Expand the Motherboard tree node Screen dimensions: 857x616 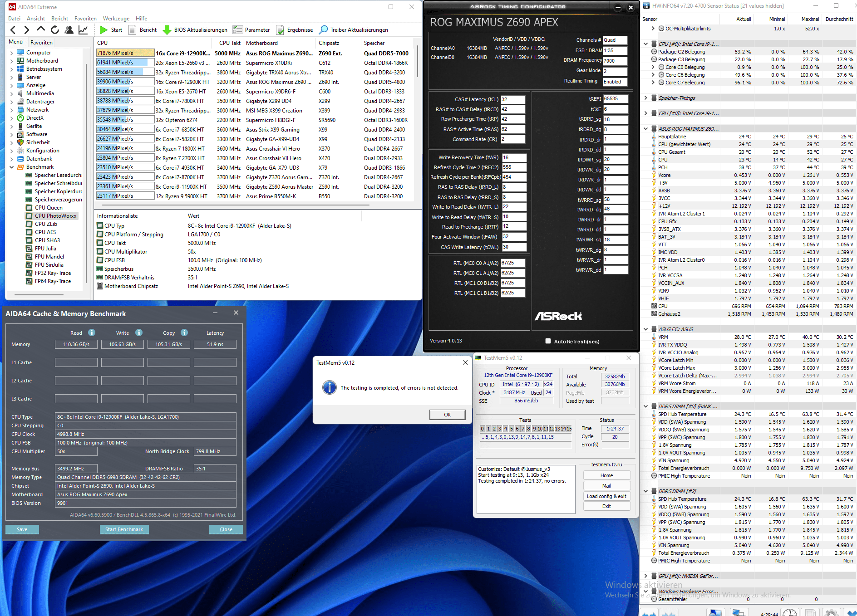tap(11, 61)
